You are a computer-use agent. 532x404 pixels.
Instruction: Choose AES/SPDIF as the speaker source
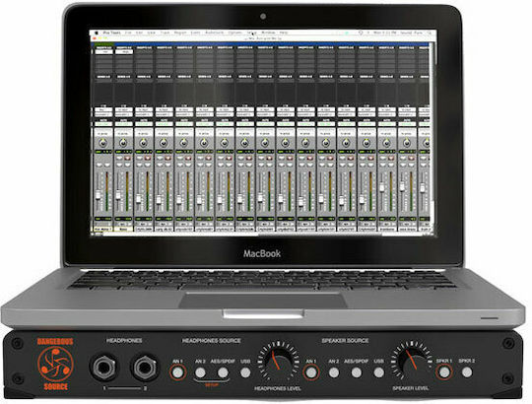point(356,372)
